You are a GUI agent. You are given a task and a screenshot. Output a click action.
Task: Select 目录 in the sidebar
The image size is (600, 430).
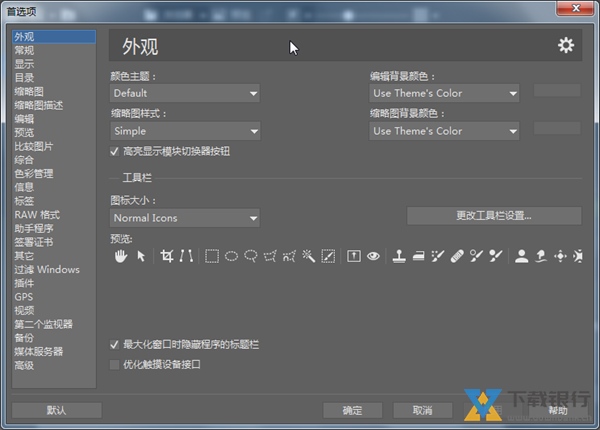(x=54, y=78)
